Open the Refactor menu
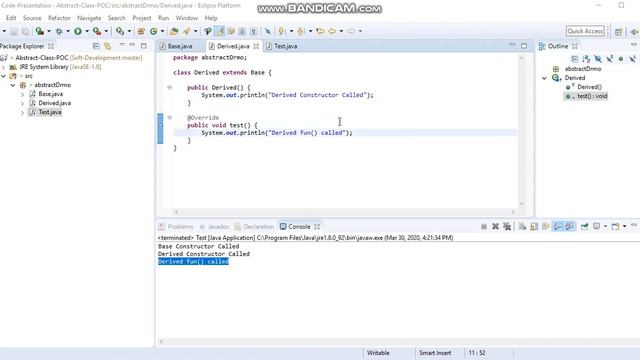This screenshot has height=360, width=640. (59, 18)
